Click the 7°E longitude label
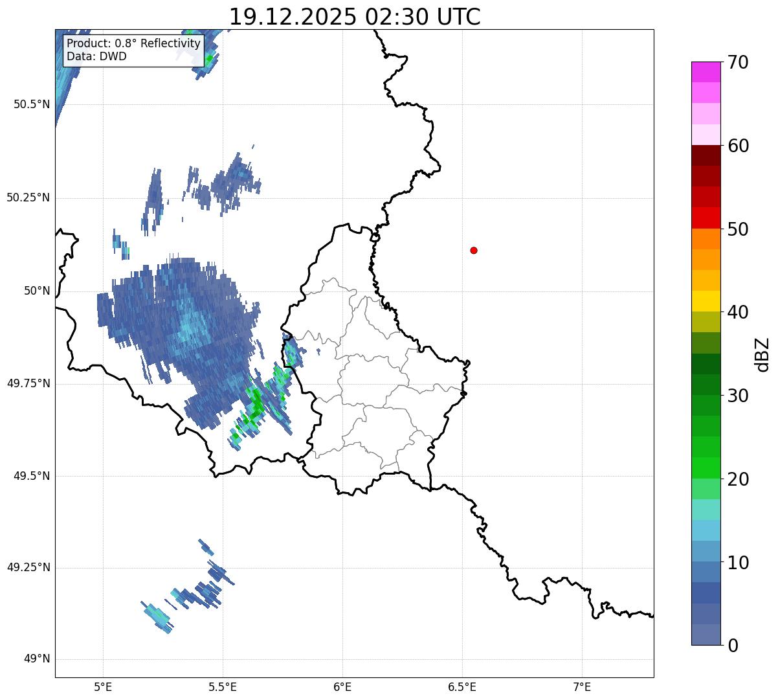The height and width of the screenshot is (700, 778). click(582, 687)
